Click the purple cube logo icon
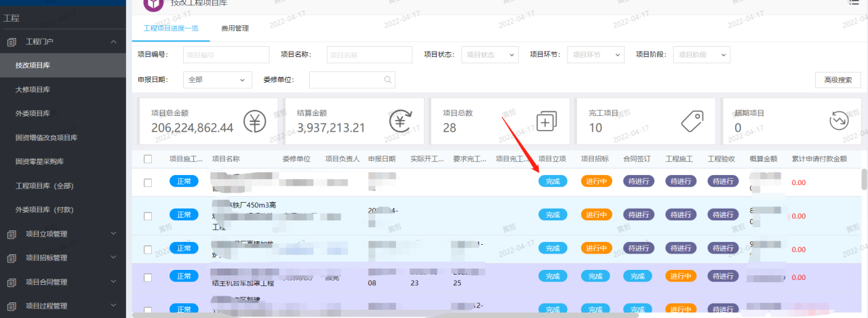The image size is (868, 318). click(154, 4)
